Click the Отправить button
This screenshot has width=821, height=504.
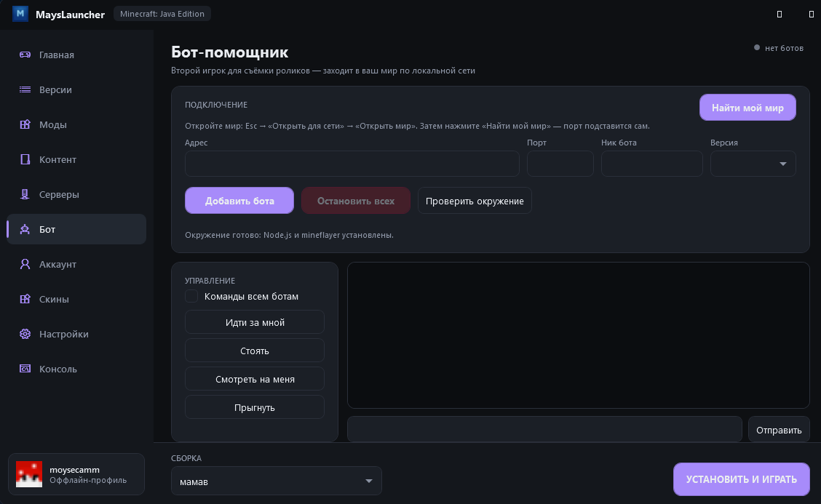pos(779,430)
